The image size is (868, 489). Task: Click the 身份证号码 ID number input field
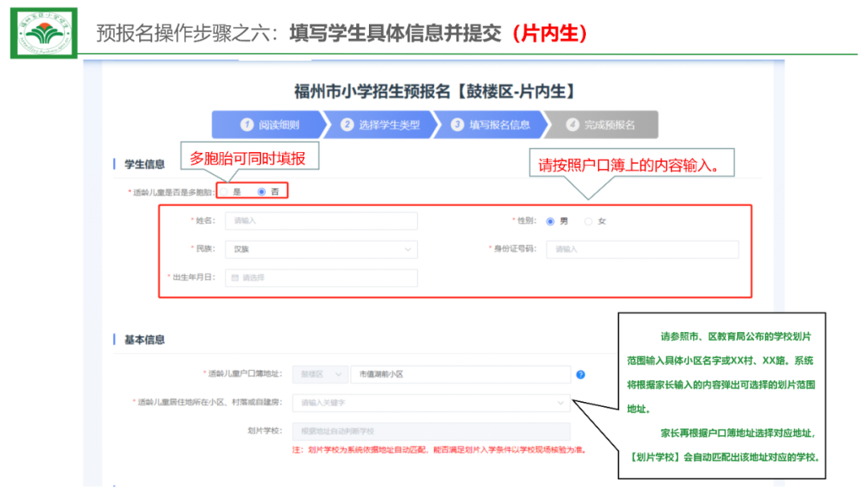[641, 249]
